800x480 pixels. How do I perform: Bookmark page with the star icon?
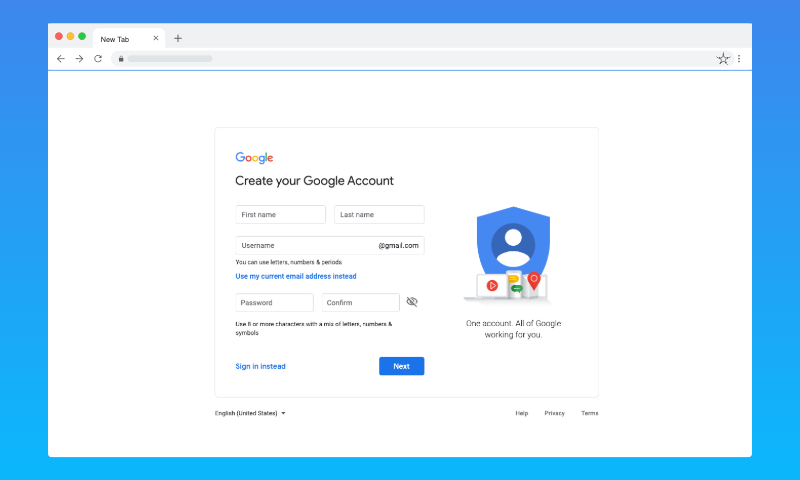click(723, 59)
